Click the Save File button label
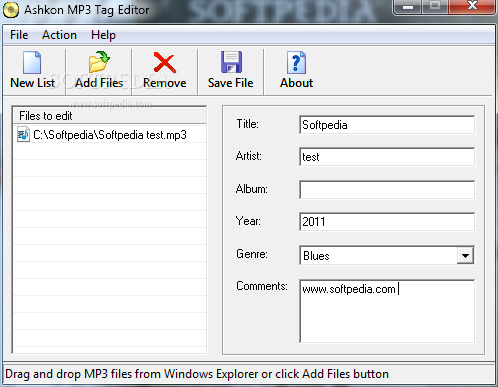The image size is (498, 387). point(231,83)
